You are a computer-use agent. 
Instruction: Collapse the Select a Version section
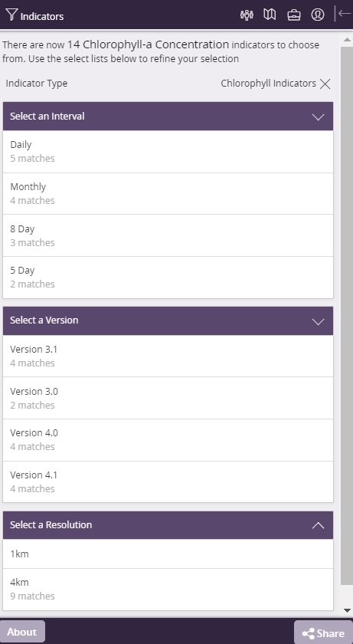tap(318, 321)
